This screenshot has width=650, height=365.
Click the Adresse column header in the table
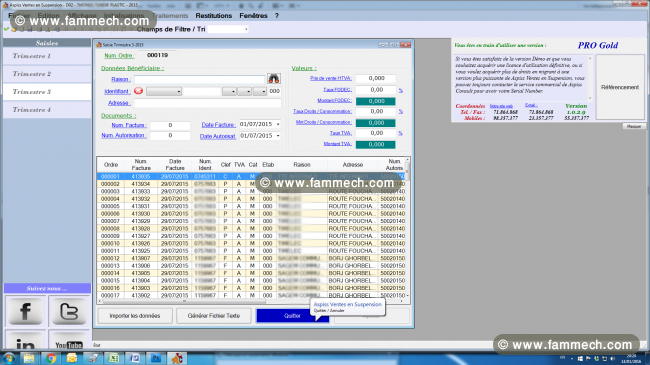tap(353, 165)
